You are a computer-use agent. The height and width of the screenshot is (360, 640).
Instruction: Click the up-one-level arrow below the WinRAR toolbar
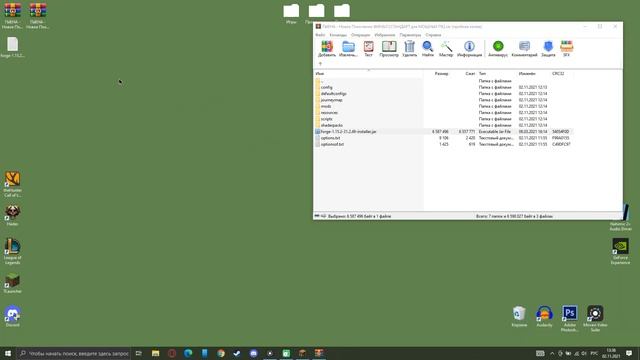[x=320, y=64]
